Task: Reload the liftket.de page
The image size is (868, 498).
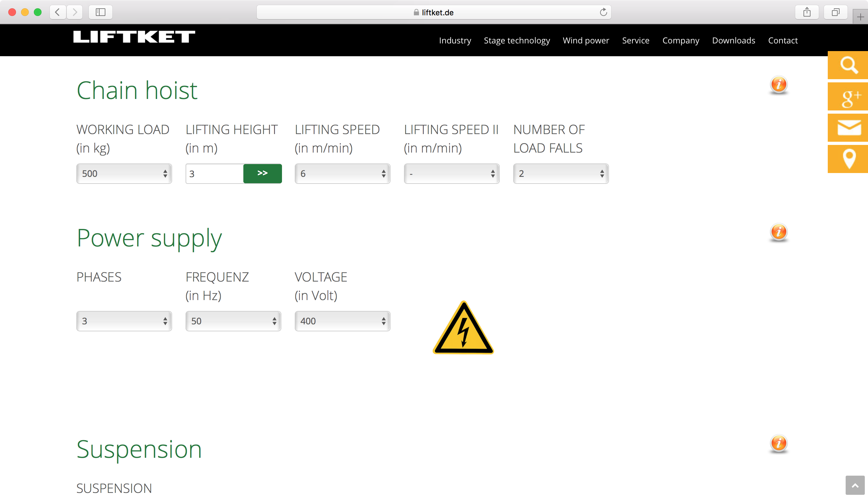Action: (x=603, y=12)
